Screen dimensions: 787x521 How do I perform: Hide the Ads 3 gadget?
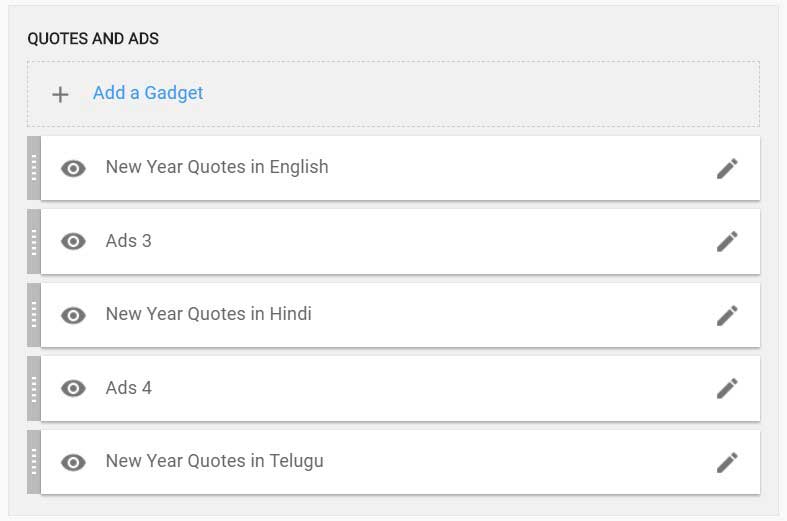click(73, 241)
